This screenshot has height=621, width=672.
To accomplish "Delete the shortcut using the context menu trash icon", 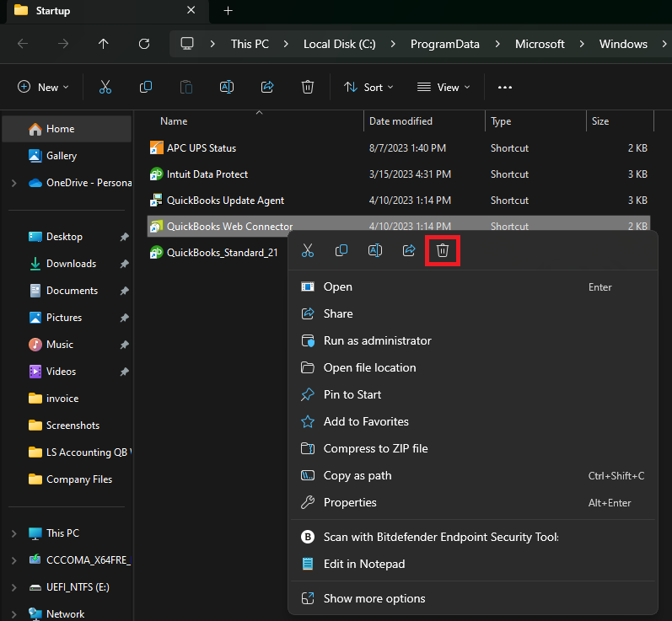I will (x=443, y=250).
